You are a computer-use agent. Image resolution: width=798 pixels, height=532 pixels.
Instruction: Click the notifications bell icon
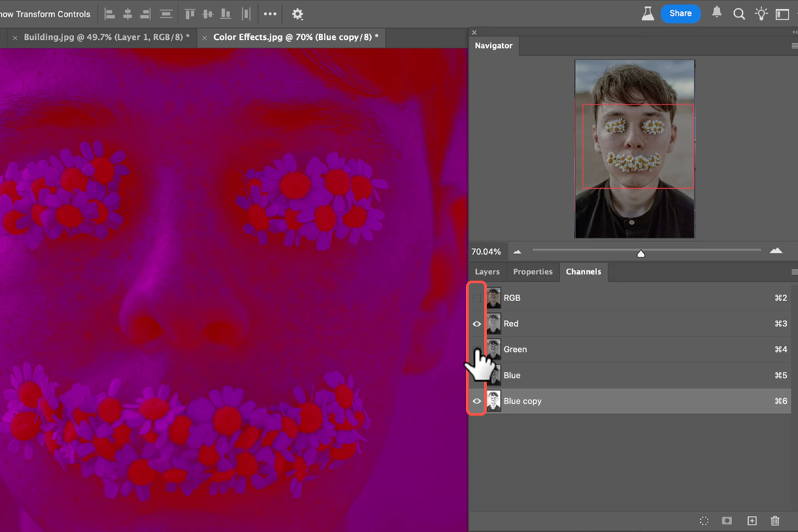(717, 13)
